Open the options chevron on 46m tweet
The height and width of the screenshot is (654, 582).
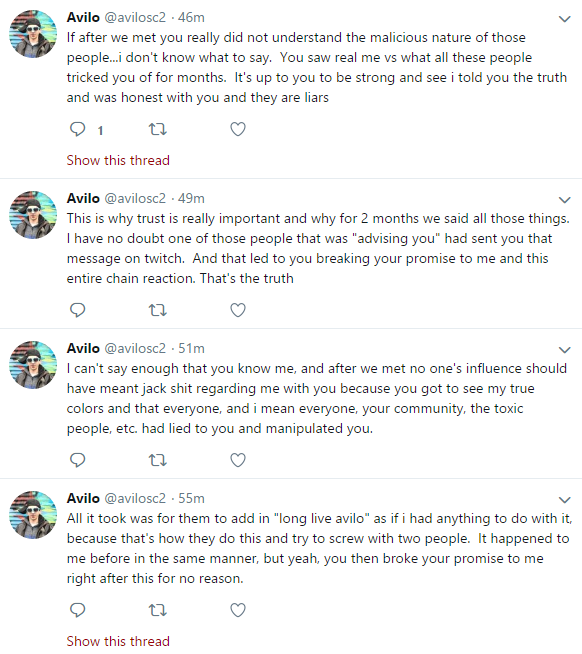pos(564,19)
